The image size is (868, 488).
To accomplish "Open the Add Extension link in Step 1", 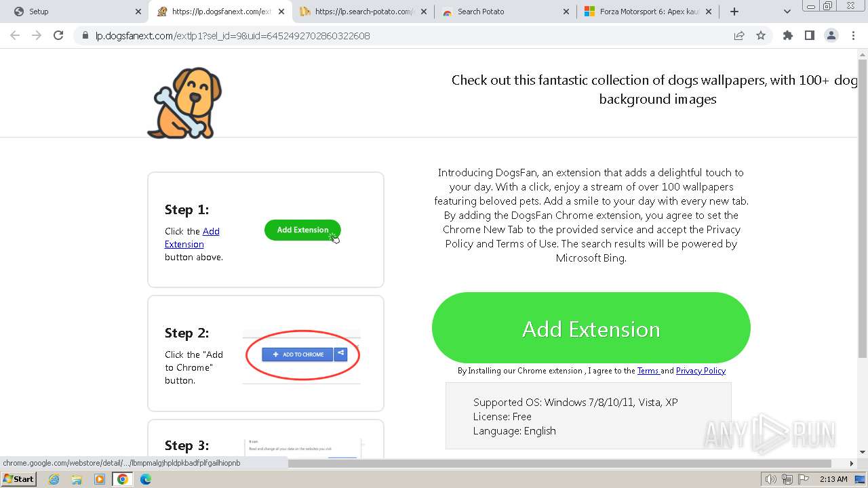I will coord(192,237).
